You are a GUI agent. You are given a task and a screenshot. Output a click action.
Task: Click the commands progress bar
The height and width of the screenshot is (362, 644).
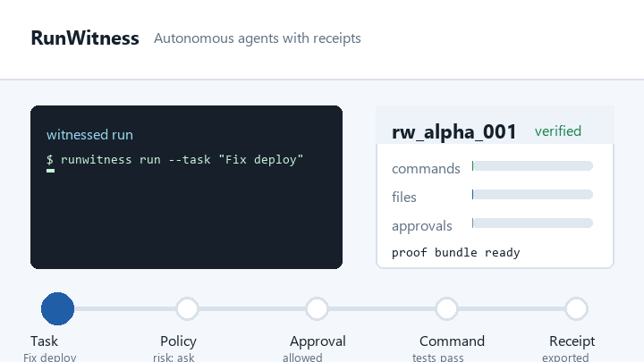532,166
